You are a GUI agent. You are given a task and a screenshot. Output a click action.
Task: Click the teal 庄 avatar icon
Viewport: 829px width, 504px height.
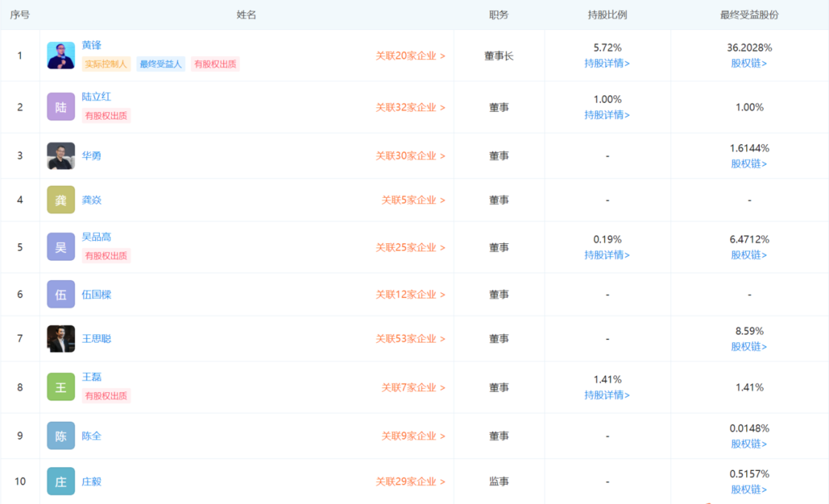coord(61,481)
